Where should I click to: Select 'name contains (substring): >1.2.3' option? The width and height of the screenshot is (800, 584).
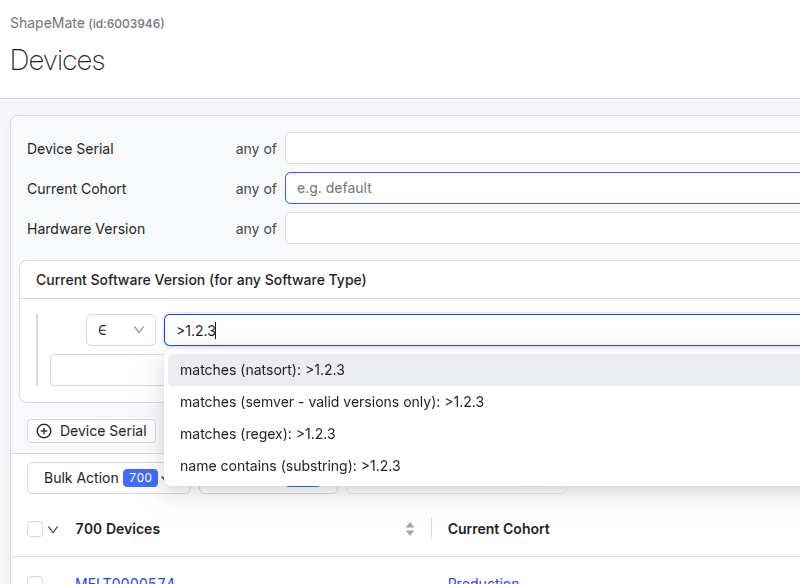coord(290,466)
